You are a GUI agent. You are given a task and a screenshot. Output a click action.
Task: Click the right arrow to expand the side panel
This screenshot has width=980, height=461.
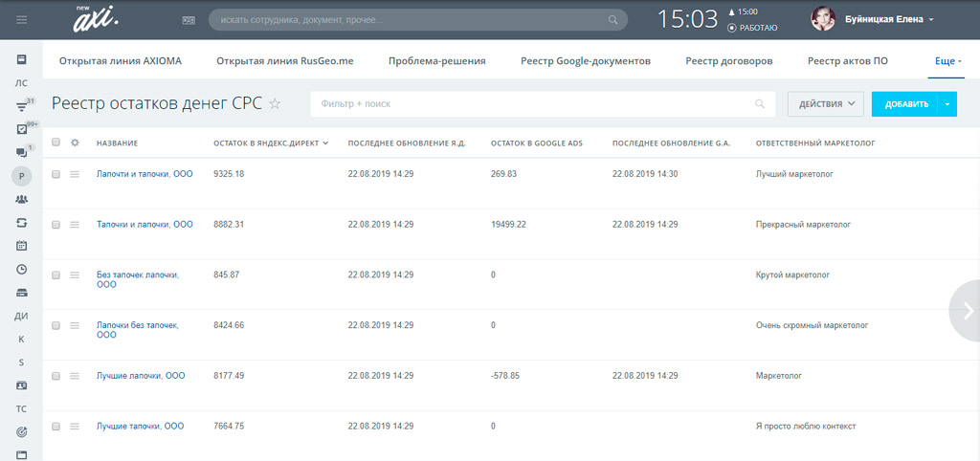(968, 310)
